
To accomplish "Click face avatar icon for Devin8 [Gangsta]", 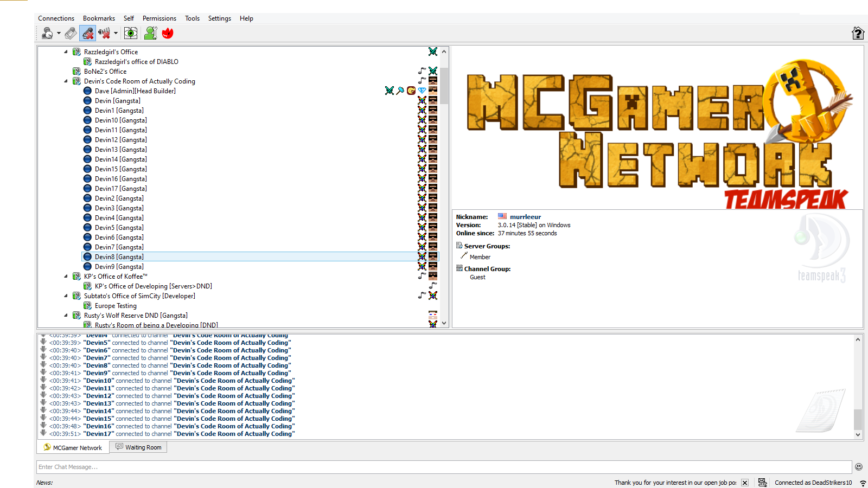I will coord(433,256).
